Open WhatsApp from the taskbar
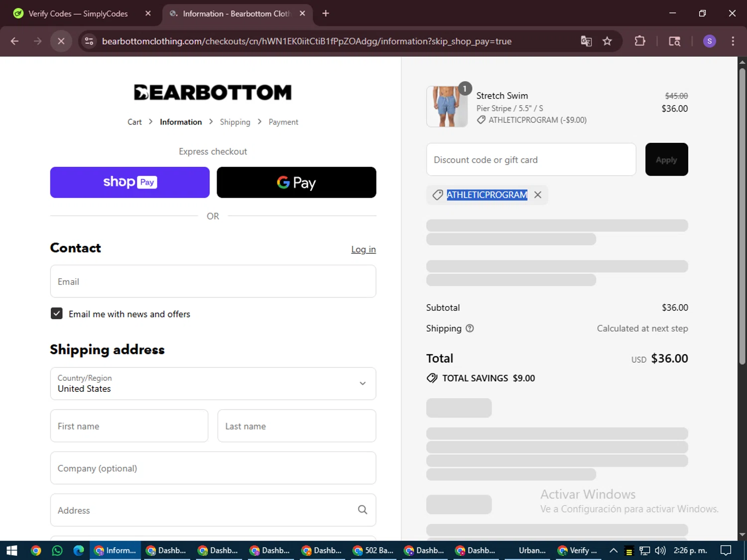 tap(57, 551)
